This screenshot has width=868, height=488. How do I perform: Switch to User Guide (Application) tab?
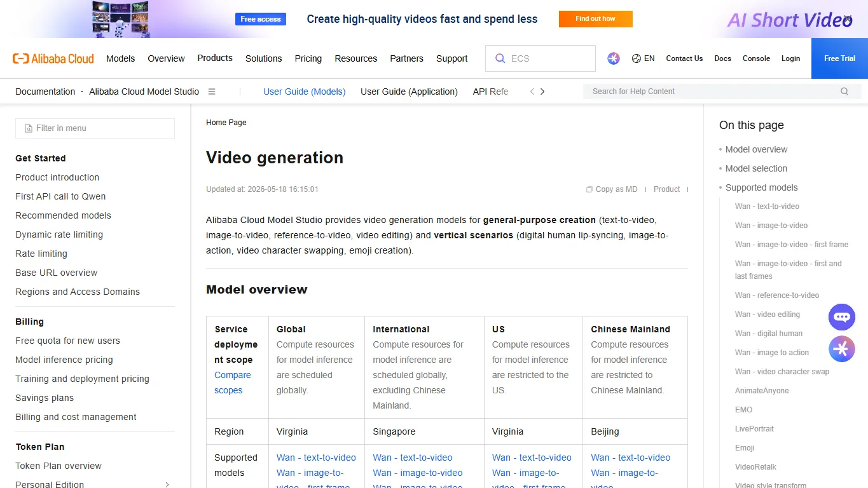[409, 91]
